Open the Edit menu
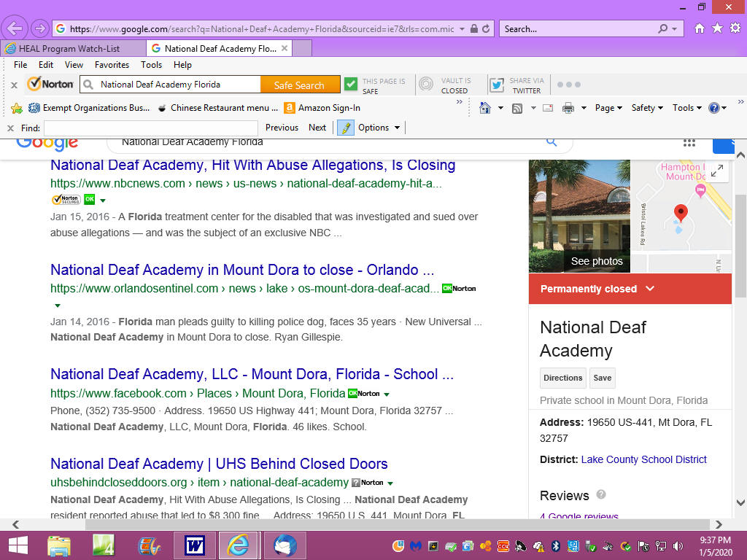747x560 pixels. click(46, 65)
